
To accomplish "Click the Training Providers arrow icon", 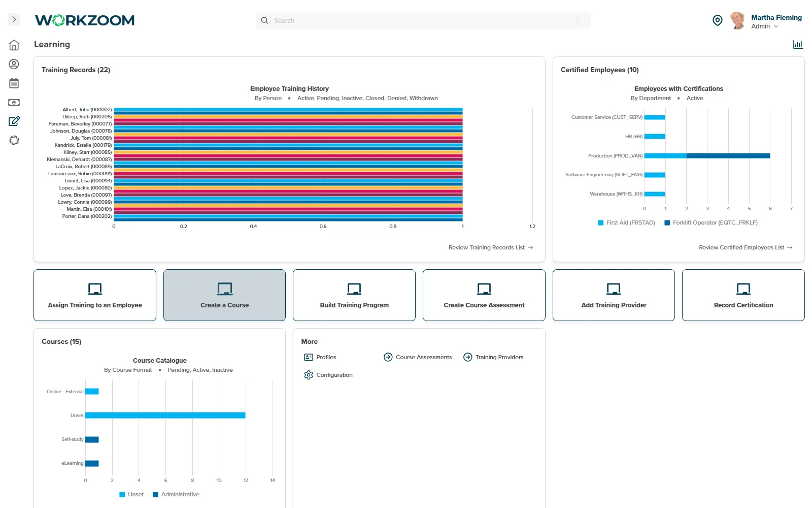I will (468, 357).
